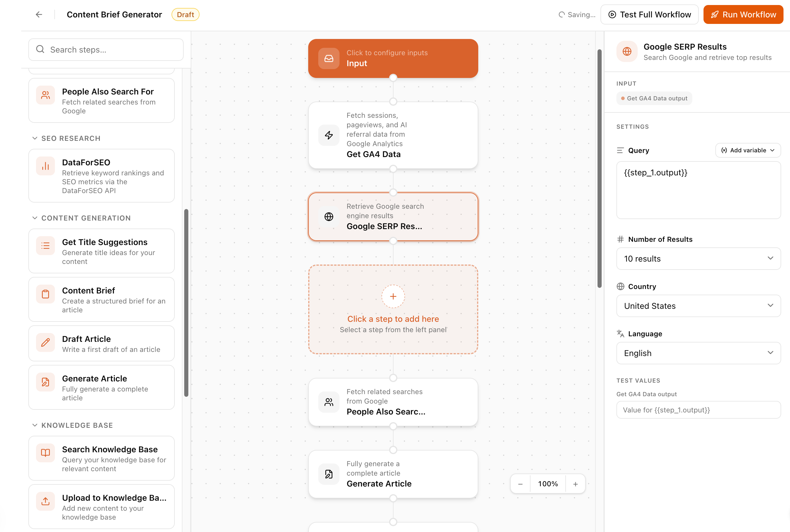Click the Get GA4 Data lightning icon
This screenshot has width=790, height=532.
point(328,135)
